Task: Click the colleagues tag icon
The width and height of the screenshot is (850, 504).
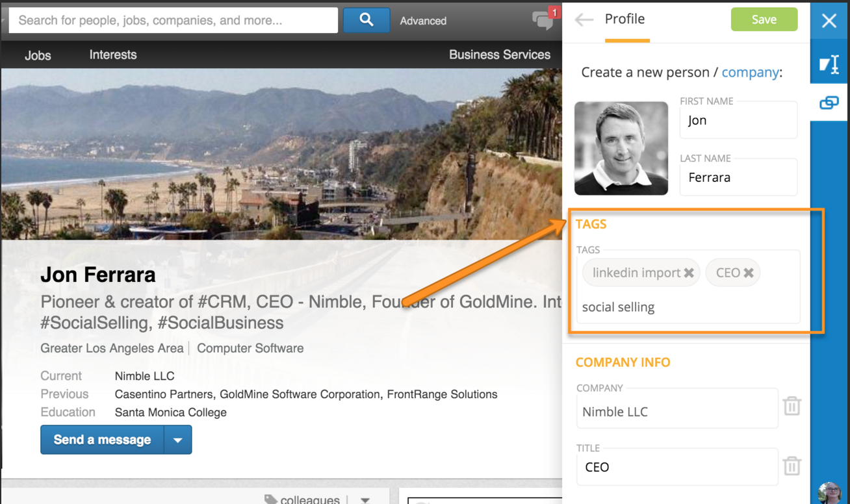Action: tap(270, 499)
